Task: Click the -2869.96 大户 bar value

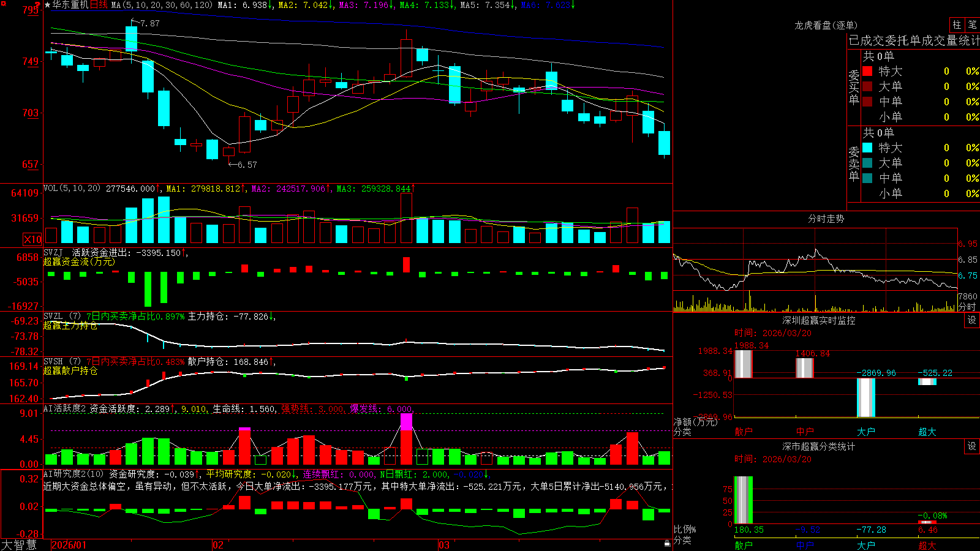Action: (876, 373)
